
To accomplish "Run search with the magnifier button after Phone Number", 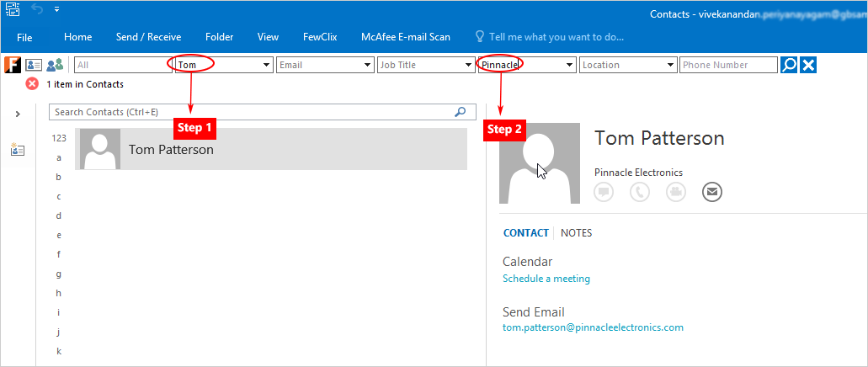I will tap(789, 65).
